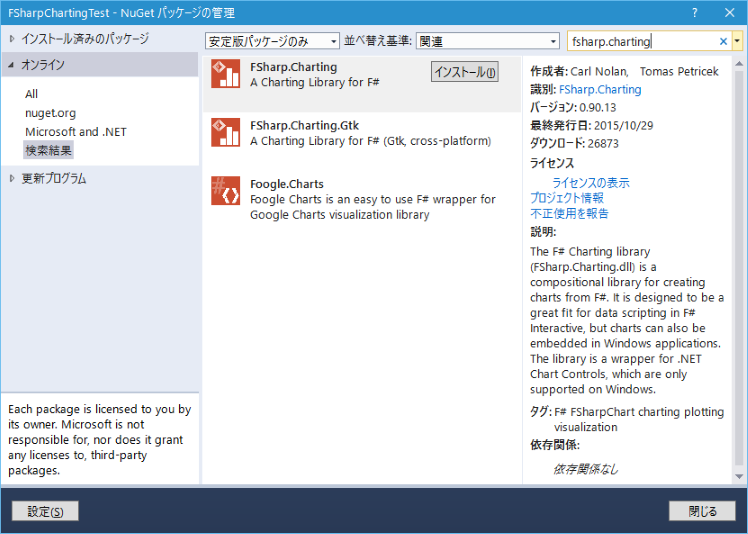Screen dimensions: 748x534
Task: Click the 'A Charting Library for F#' description
Action: click(315, 83)
